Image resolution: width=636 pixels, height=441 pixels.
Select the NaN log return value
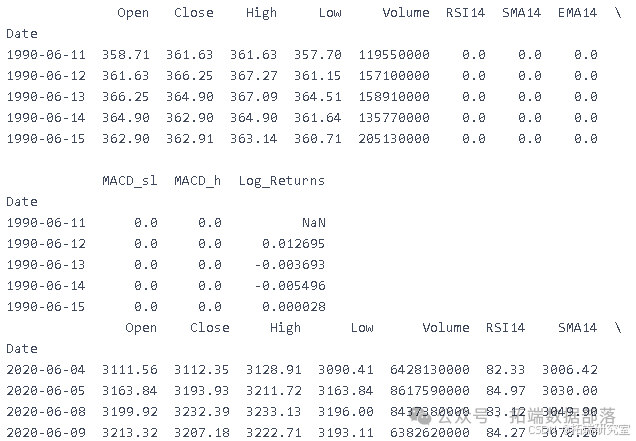314,223
